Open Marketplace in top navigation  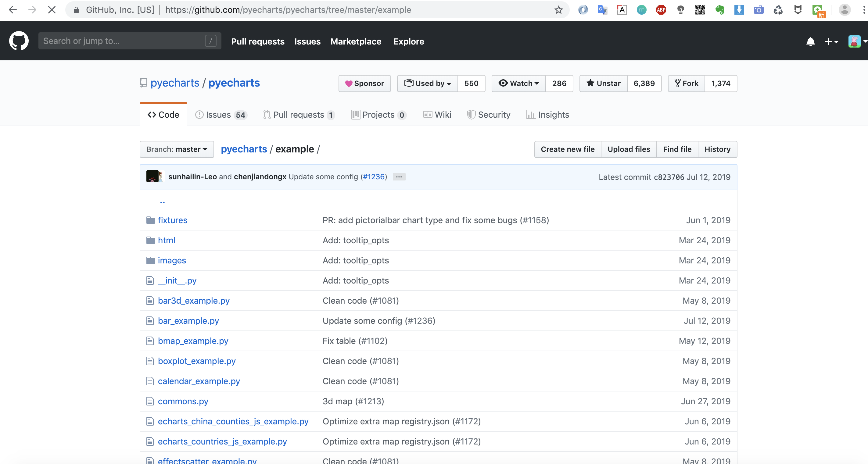click(x=356, y=41)
